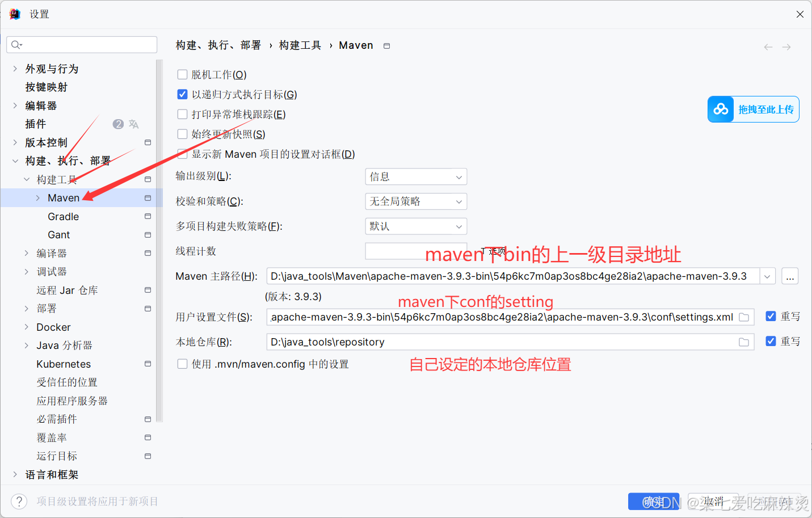812x518 pixels.
Task: Click project-level icon beside 运行目标 row
Action: pos(148,456)
